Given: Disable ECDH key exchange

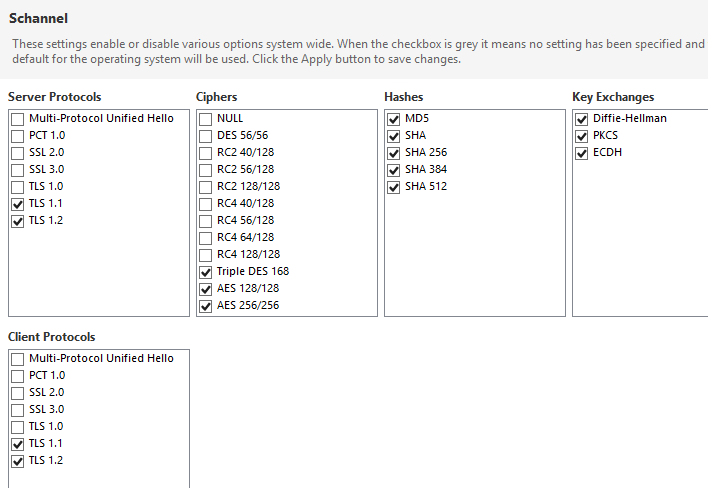Looking at the screenshot, I should (x=582, y=153).
